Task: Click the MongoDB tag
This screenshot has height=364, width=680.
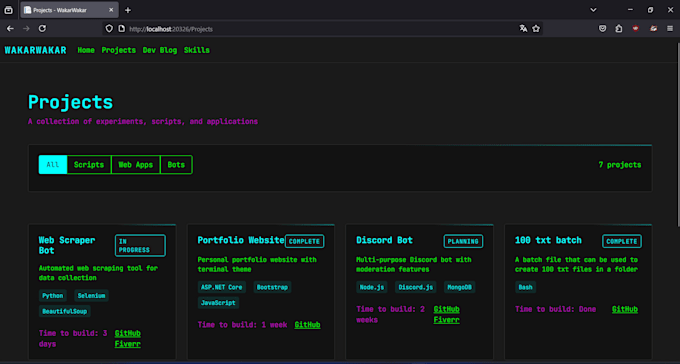Action: tap(459, 287)
